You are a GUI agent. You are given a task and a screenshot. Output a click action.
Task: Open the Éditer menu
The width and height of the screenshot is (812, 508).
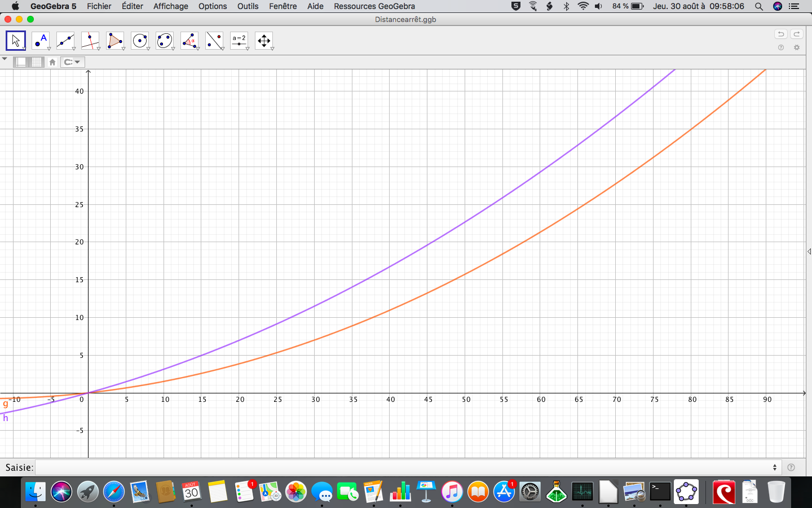(x=133, y=6)
